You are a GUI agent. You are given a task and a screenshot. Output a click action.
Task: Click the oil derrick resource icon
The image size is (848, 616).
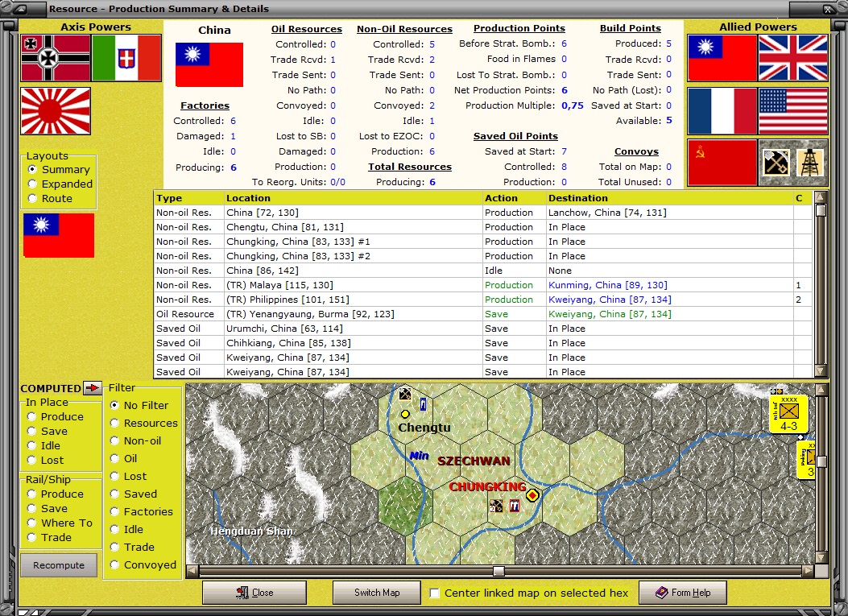pos(810,162)
